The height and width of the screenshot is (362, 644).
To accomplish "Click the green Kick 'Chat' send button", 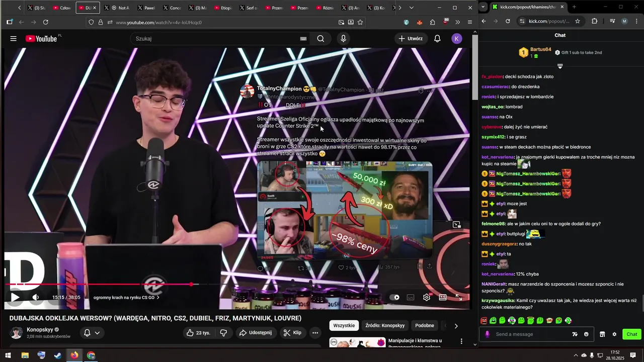I will (x=632, y=334).
